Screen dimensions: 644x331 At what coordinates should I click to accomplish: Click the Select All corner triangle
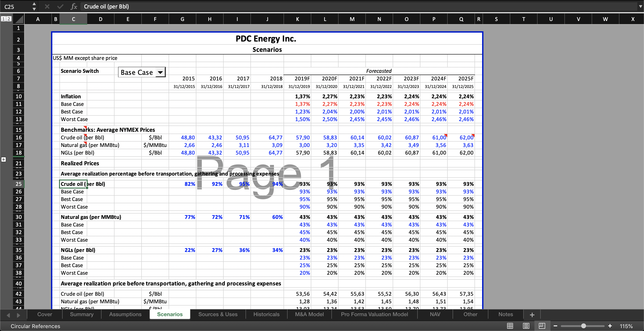pyautogui.click(x=19, y=19)
